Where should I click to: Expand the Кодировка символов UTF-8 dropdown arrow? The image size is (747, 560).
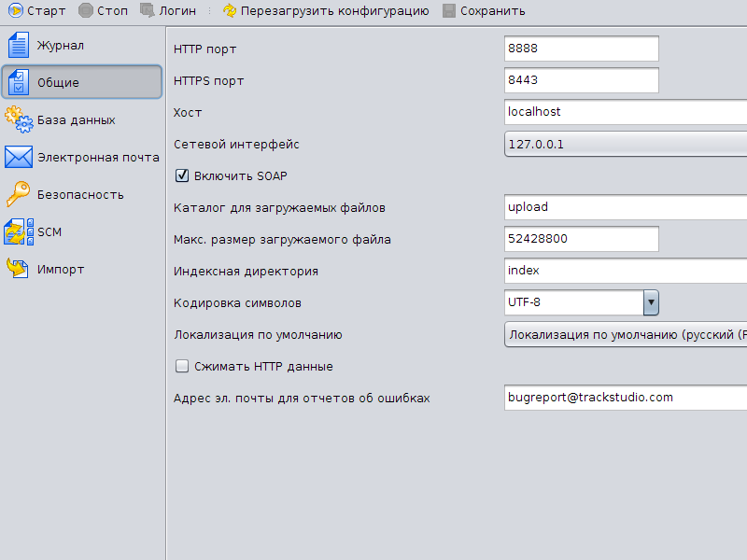(651, 302)
